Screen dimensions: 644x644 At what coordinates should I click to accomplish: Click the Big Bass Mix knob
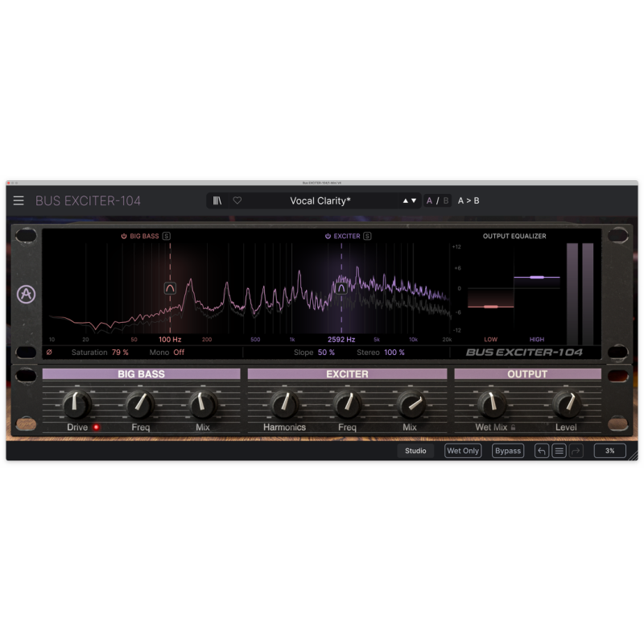click(203, 404)
